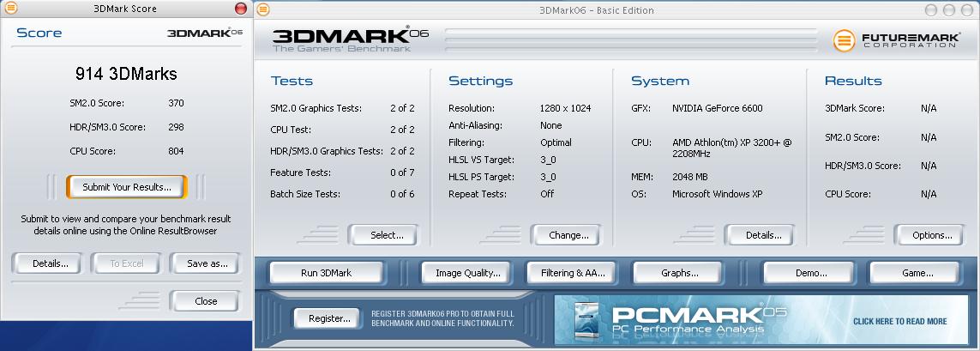Open test selection with Select button
Image resolution: width=980 pixels, height=351 pixels.
383,235
